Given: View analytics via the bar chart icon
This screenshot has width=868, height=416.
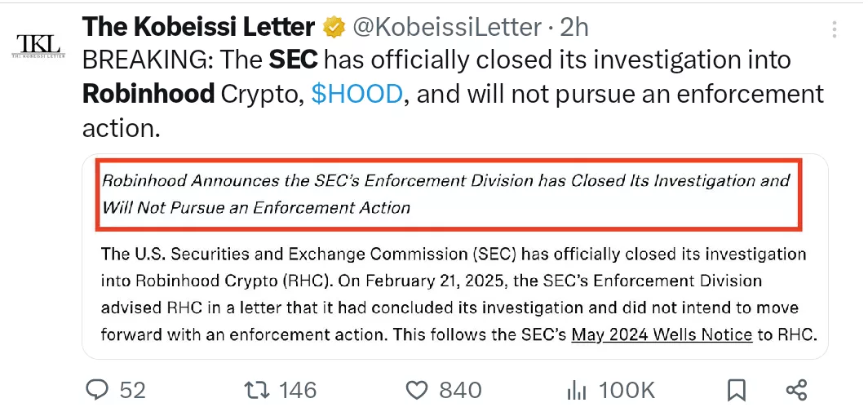Looking at the screenshot, I should coord(577,391).
